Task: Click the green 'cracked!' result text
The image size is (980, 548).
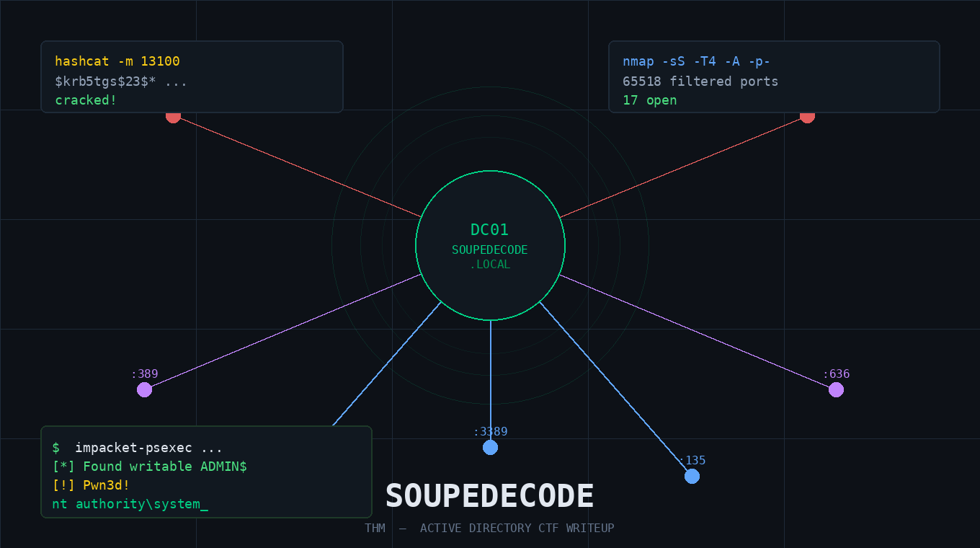Action: point(86,100)
